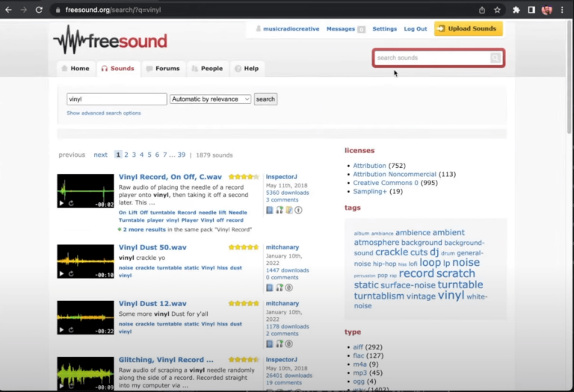Image resolution: width=574 pixels, height=392 pixels.
Task: Play the Vinyl Dust 50.wav sound
Action: (x=61, y=273)
